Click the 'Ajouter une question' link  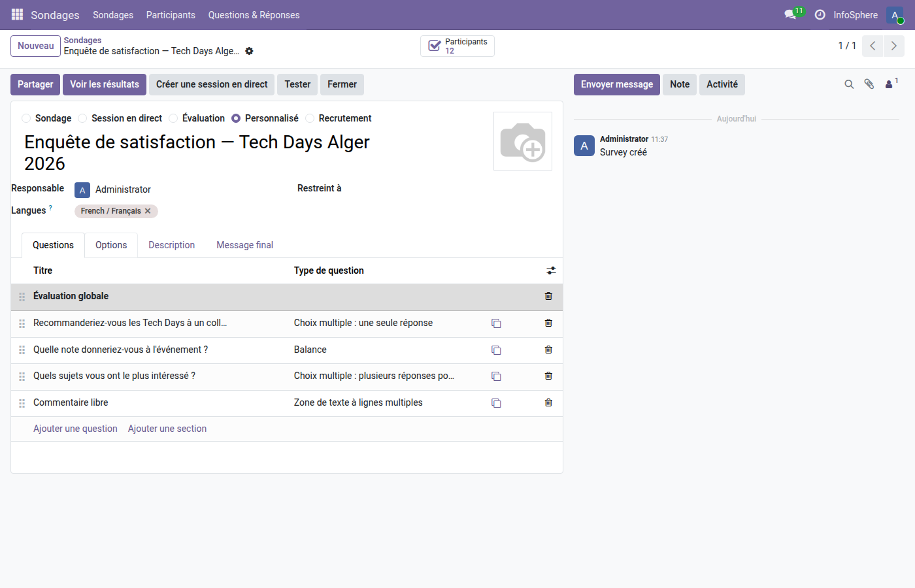click(x=75, y=429)
